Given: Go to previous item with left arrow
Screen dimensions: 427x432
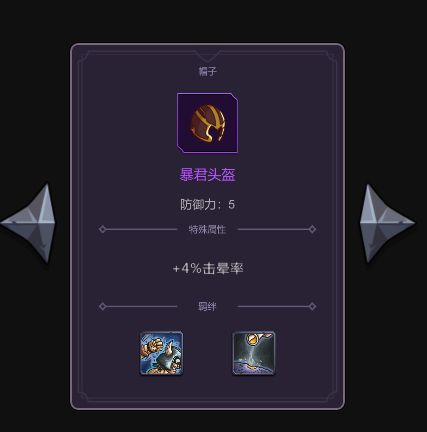Looking at the screenshot, I should [29, 223].
